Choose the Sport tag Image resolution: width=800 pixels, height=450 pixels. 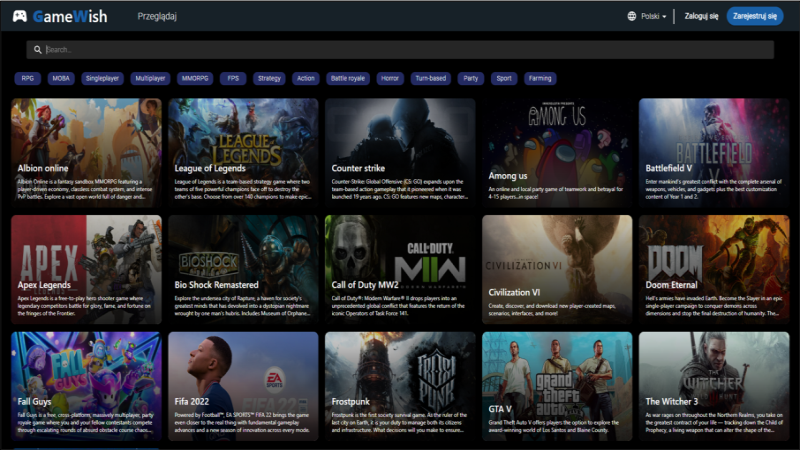504,79
